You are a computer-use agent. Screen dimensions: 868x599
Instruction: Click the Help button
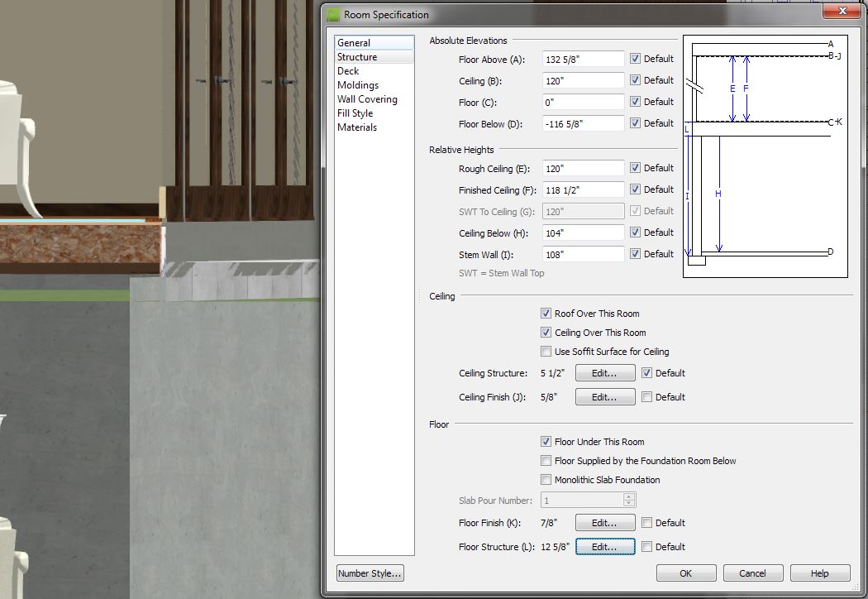pos(819,573)
